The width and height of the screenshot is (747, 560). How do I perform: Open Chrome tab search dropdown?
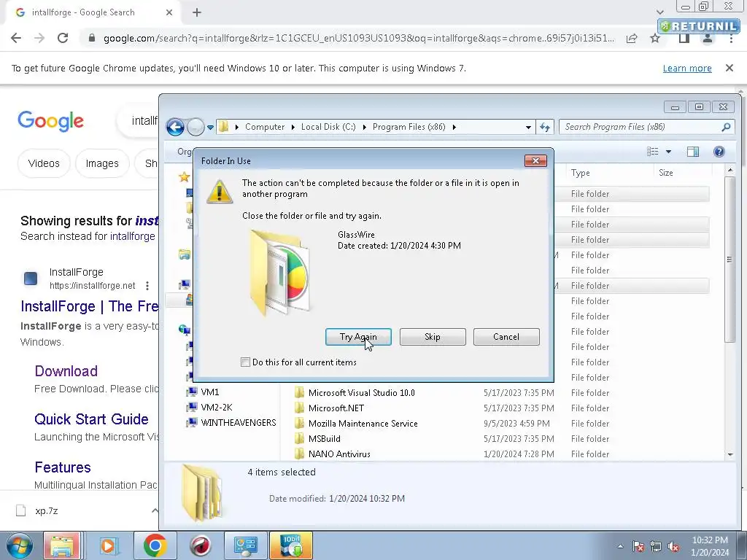pyautogui.click(x=659, y=12)
